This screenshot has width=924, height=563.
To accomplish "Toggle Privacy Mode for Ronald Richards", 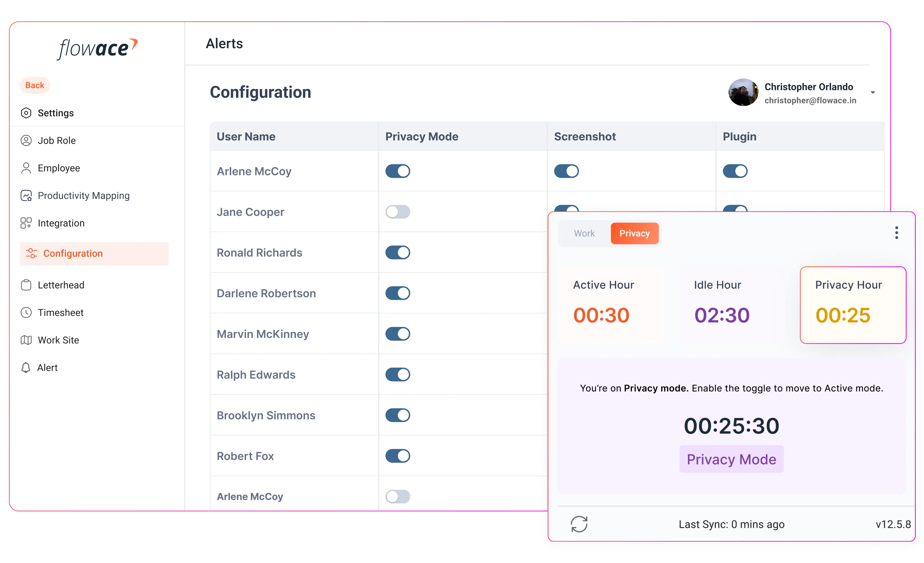I will [x=397, y=252].
